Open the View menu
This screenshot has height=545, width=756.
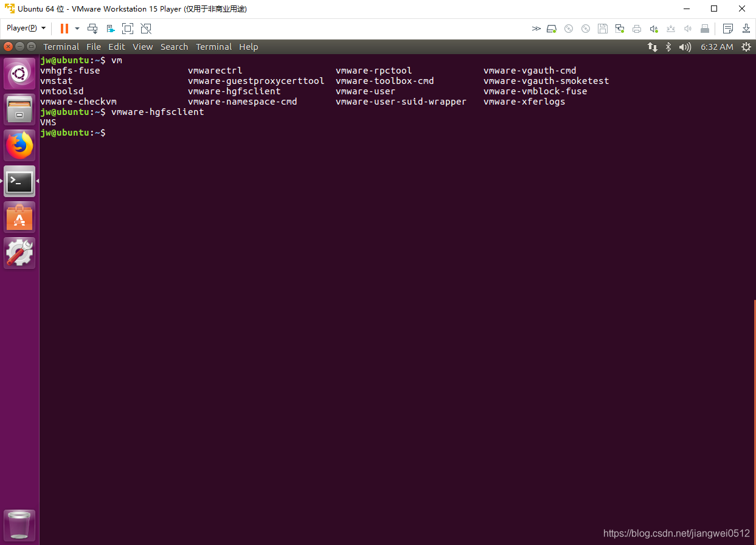tap(143, 47)
